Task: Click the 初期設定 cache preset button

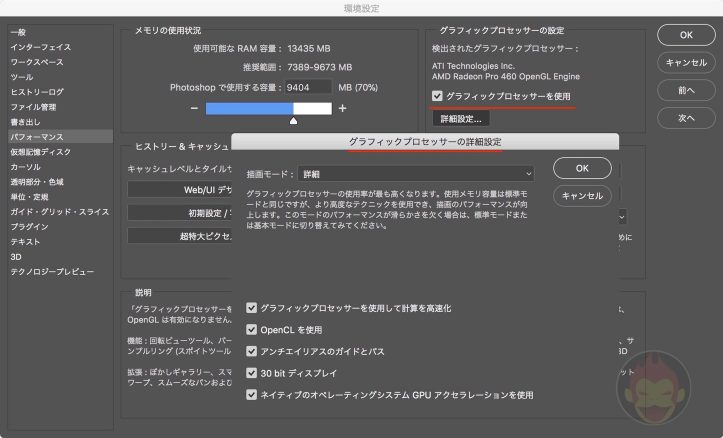Action: 180,213
